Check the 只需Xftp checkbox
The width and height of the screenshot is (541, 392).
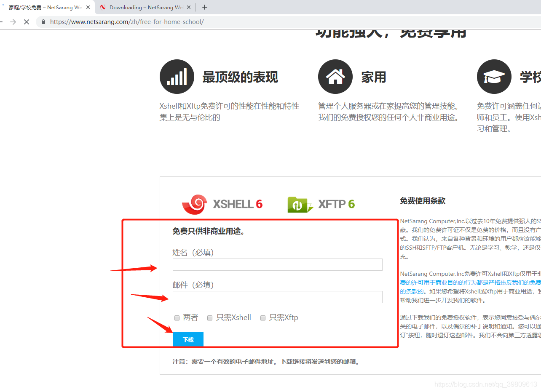point(263,318)
